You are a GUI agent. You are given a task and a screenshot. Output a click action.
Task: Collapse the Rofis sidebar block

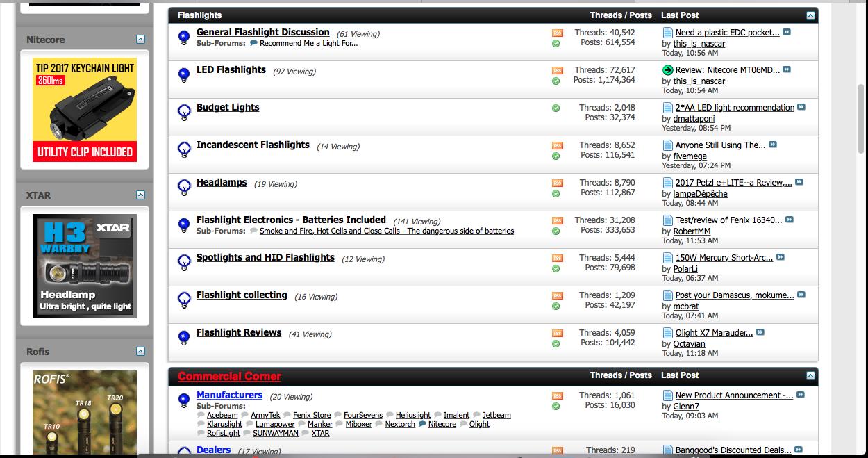[x=141, y=351]
